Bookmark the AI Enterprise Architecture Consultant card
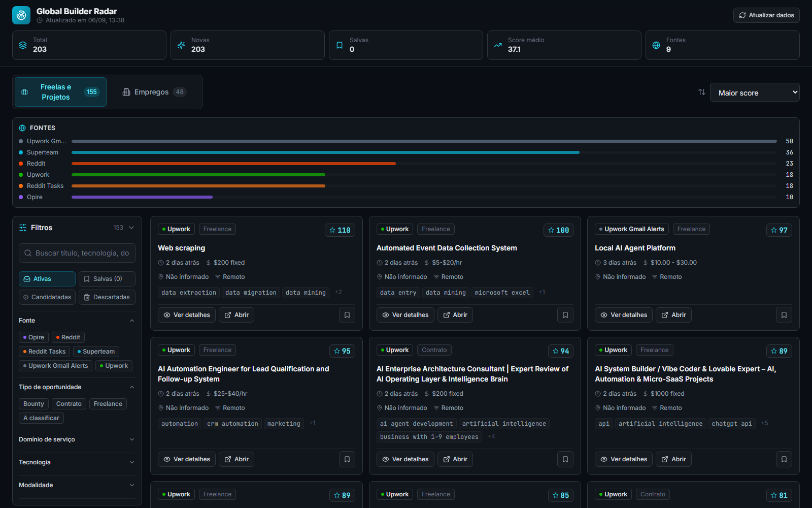812x508 pixels. pos(565,459)
